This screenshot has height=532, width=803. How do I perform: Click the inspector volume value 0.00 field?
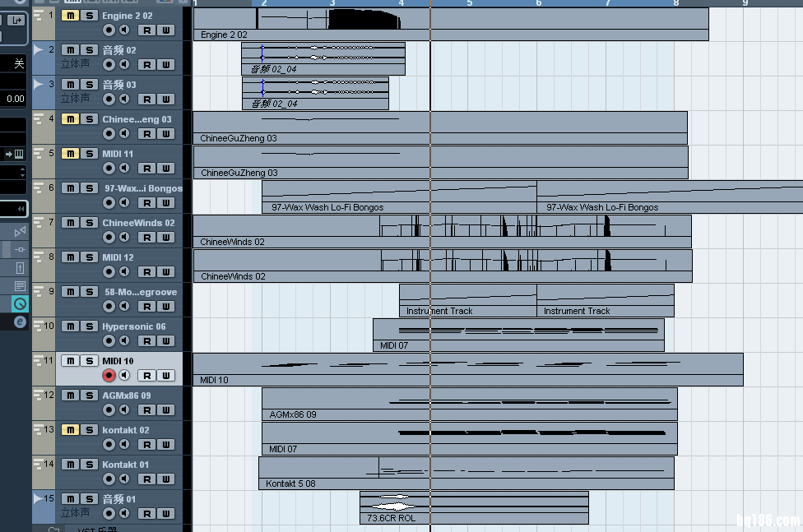pyautogui.click(x=14, y=99)
